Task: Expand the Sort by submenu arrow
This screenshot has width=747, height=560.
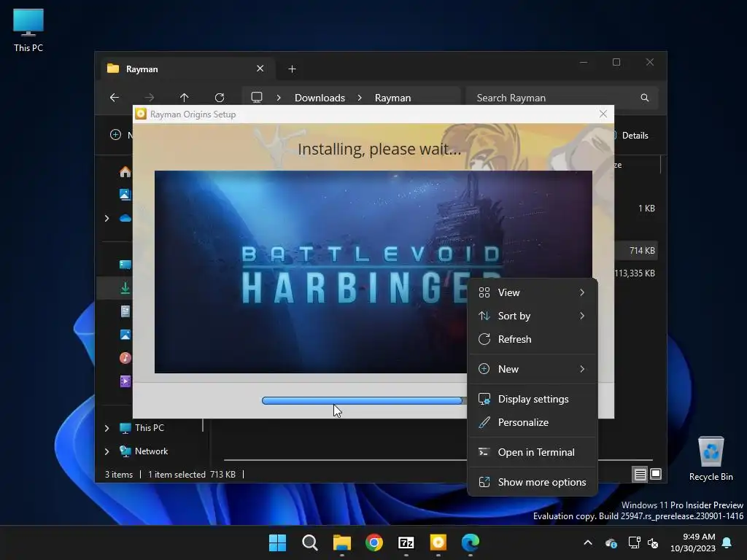Action: point(582,316)
